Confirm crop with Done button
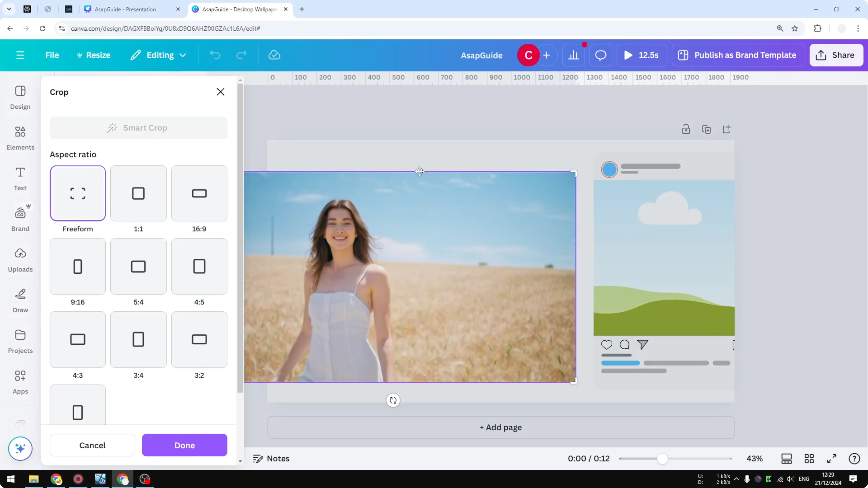Screen dimensions: 868x488 click(184, 445)
